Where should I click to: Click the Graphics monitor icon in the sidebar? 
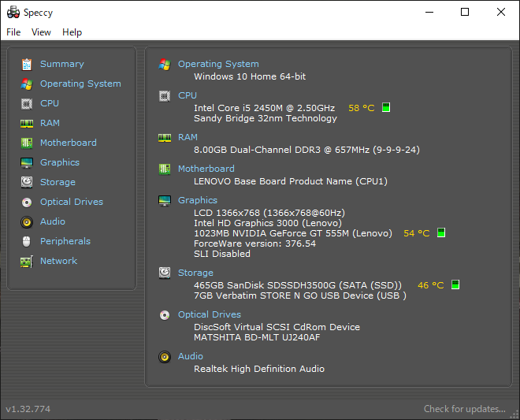click(x=27, y=162)
